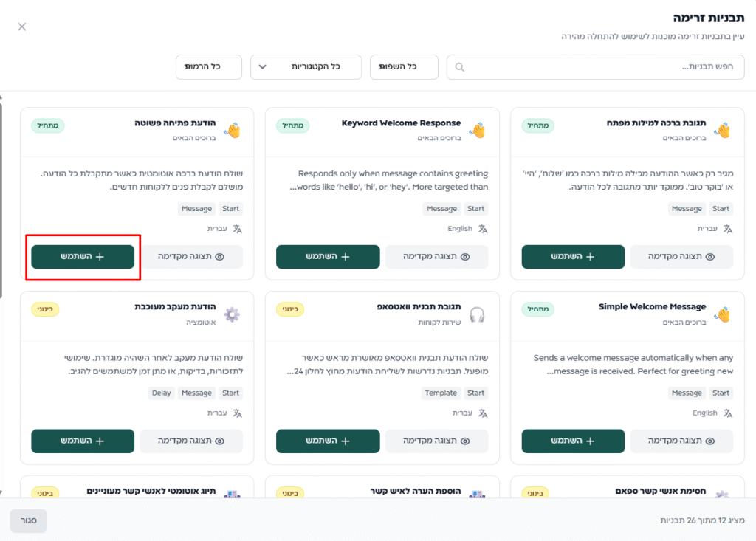Preview the Simple Welcome Message template
Viewport: 756px width, 541px height.
click(x=681, y=441)
